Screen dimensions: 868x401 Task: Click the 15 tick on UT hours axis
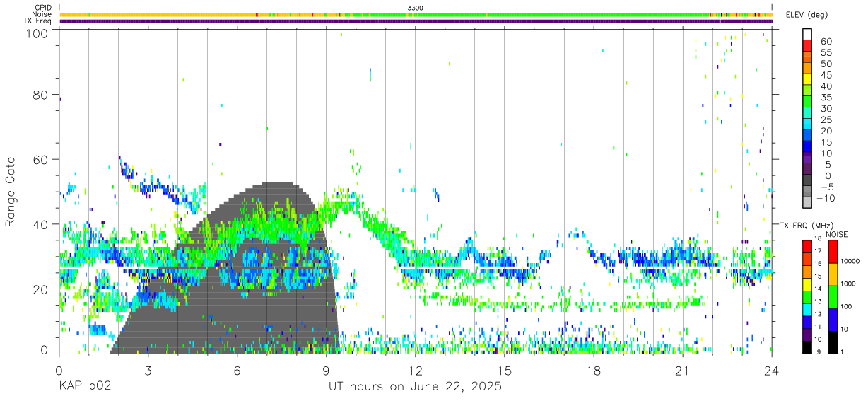(505, 371)
